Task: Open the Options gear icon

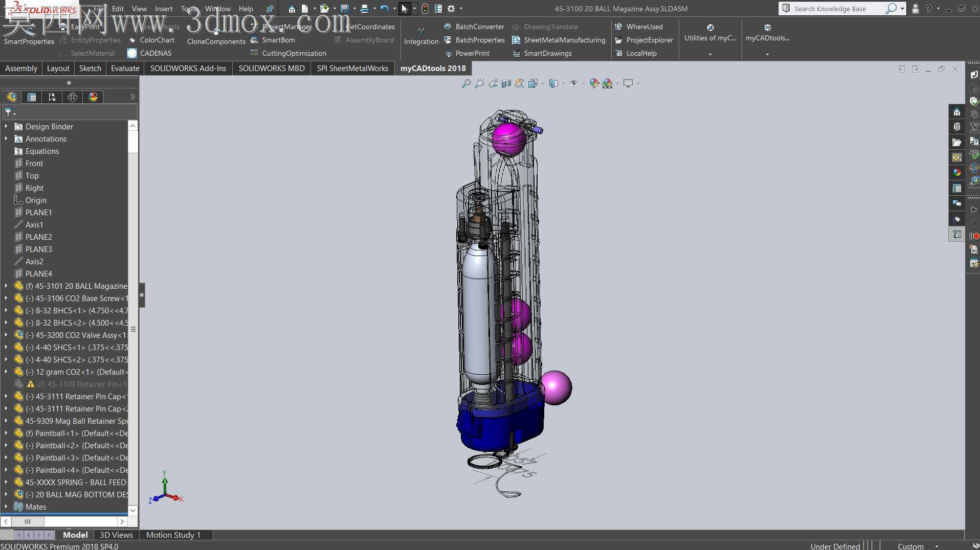Action: coord(451,9)
